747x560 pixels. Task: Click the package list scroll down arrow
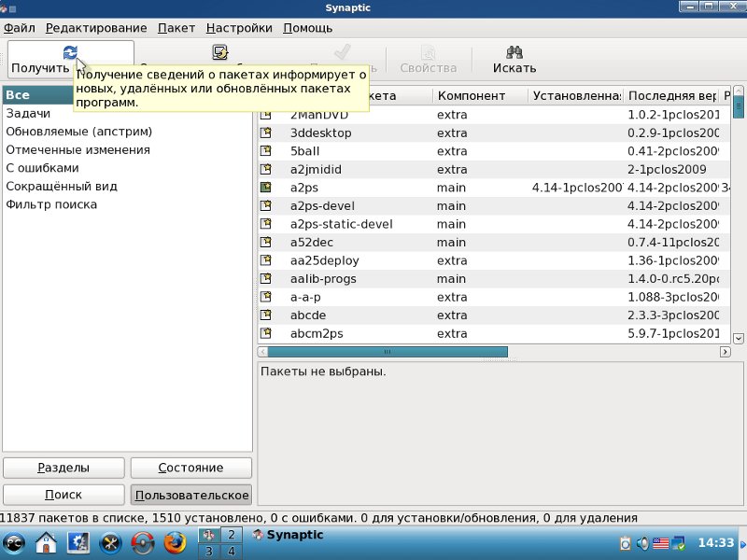point(739,338)
